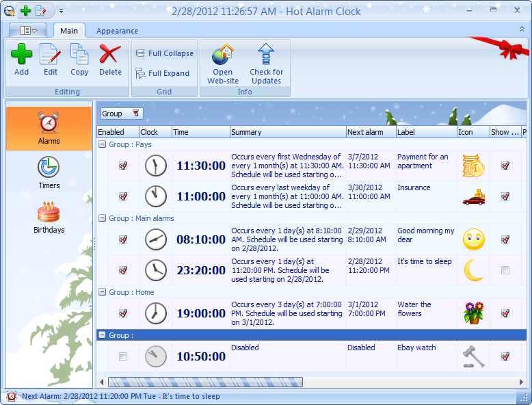Toggle Enabled checkbox for 23:20:00 alarm
Screen dimensions: 532x405
pyautogui.click(x=123, y=270)
